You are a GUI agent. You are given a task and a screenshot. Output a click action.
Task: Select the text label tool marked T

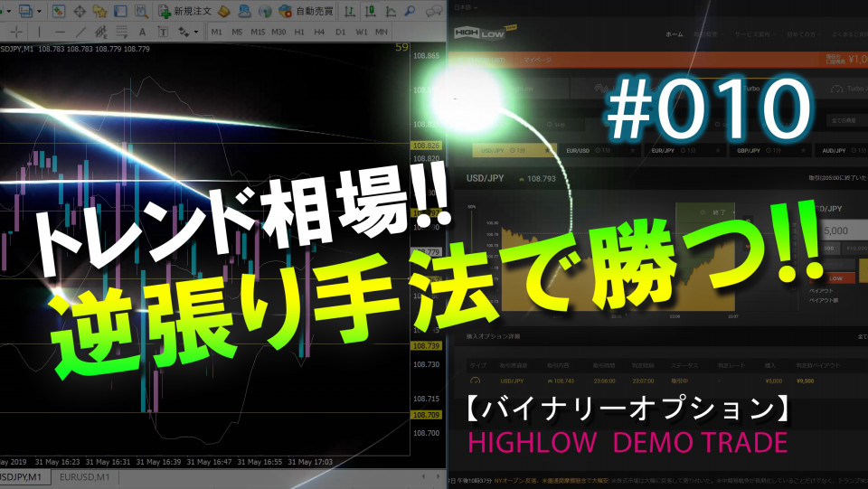(x=163, y=32)
